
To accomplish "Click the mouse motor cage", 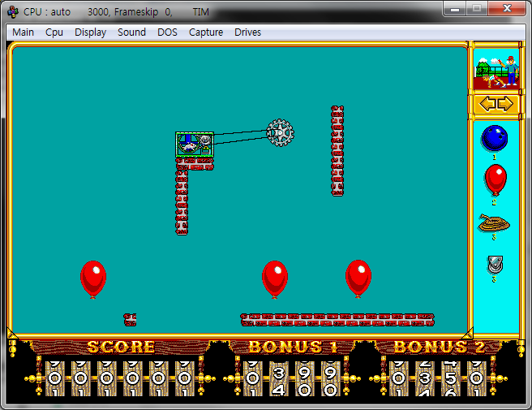I will (x=195, y=145).
